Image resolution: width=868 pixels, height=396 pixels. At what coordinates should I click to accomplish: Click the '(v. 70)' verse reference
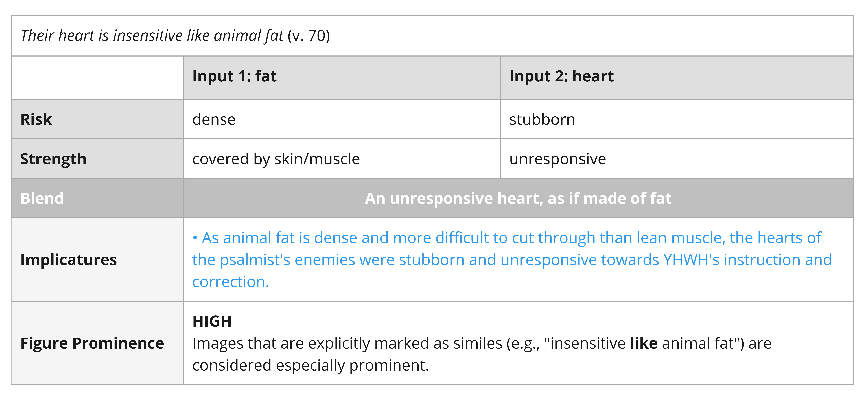(309, 36)
